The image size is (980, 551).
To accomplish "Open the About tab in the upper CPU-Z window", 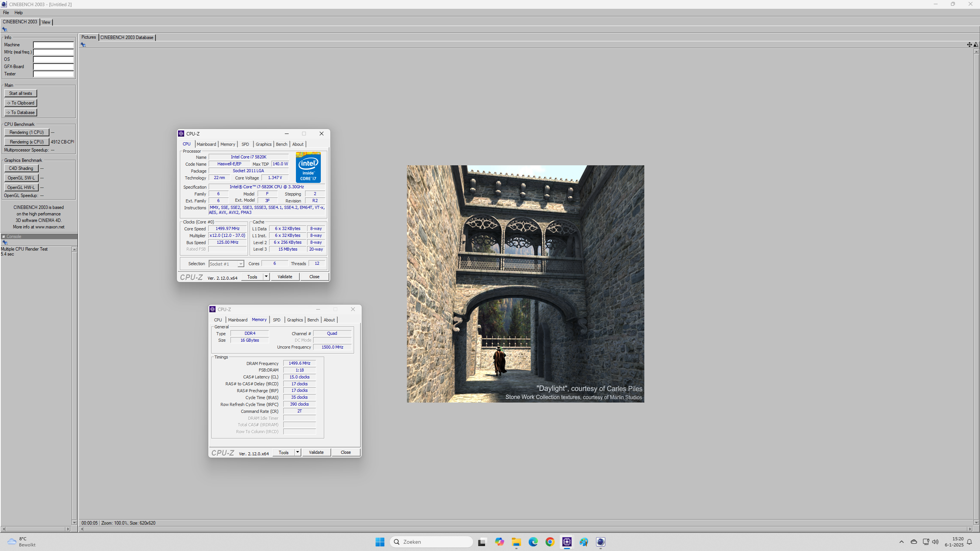I will (298, 144).
